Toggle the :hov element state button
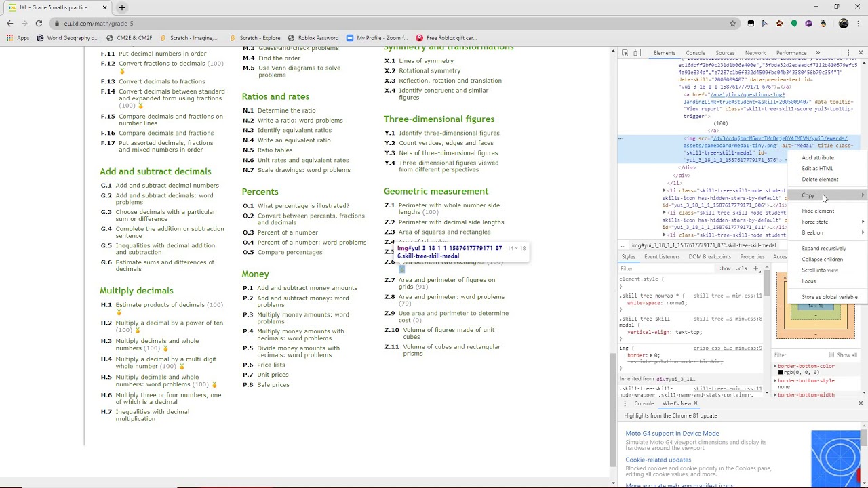868x488 pixels. tap(725, 268)
